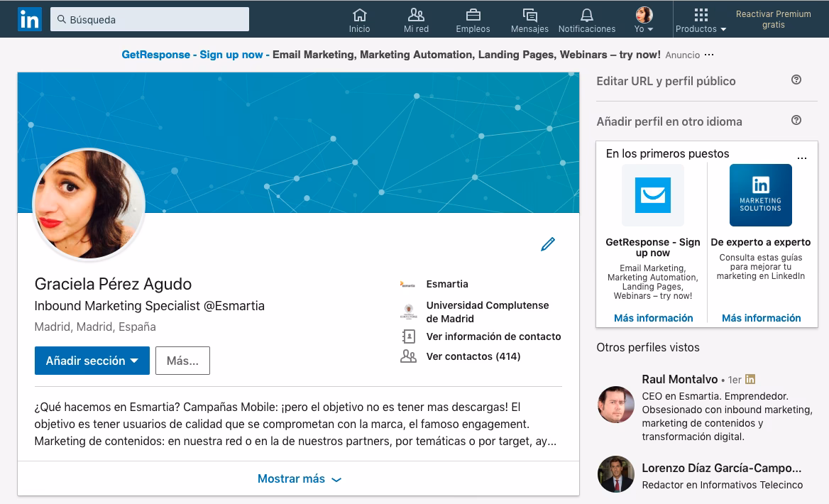Expand Mostrar más in the profile summary
Screen dimensions: 829x504
pyautogui.click(x=299, y=478)
